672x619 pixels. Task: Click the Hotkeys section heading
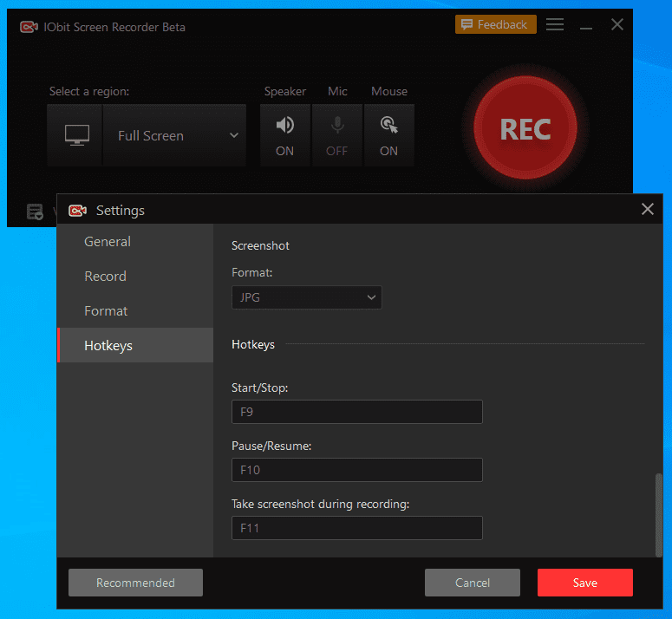point(253,344)
